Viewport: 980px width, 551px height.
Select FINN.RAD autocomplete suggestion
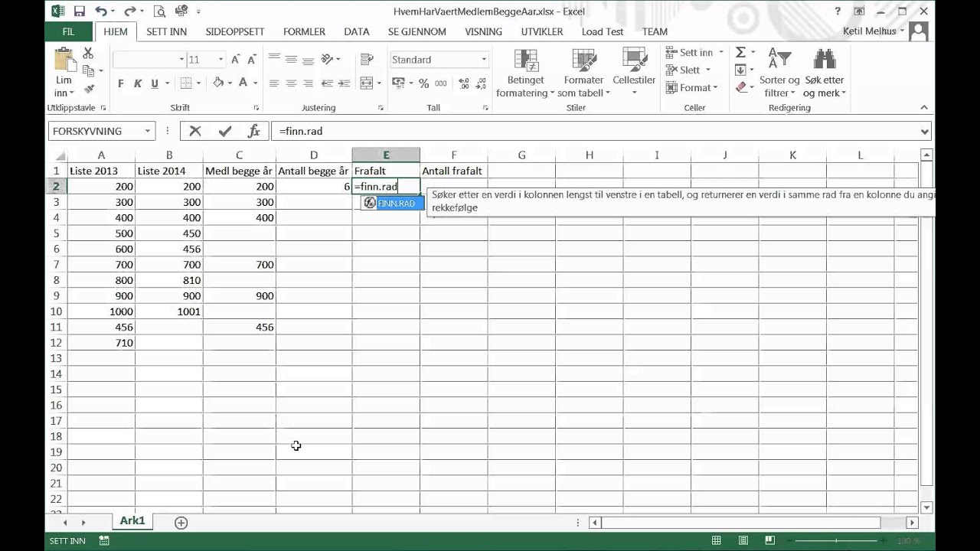pyautogui.click(x=393, y=203)
